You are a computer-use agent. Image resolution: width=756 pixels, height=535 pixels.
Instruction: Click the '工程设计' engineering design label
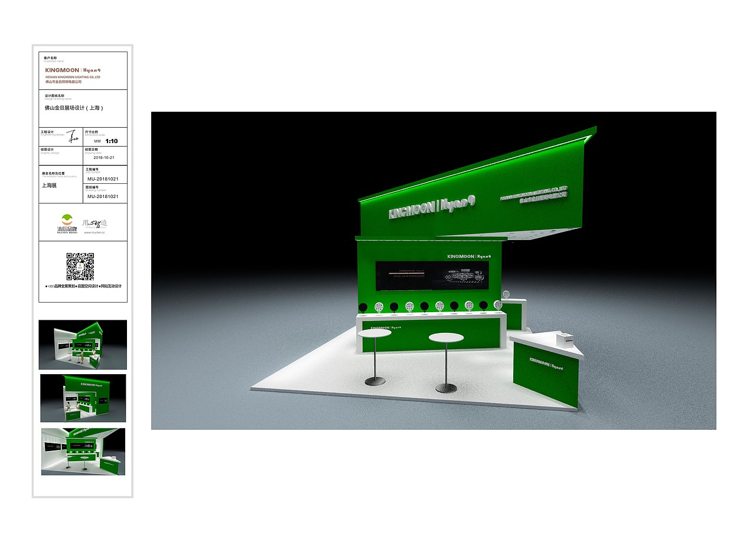[47, 132]
